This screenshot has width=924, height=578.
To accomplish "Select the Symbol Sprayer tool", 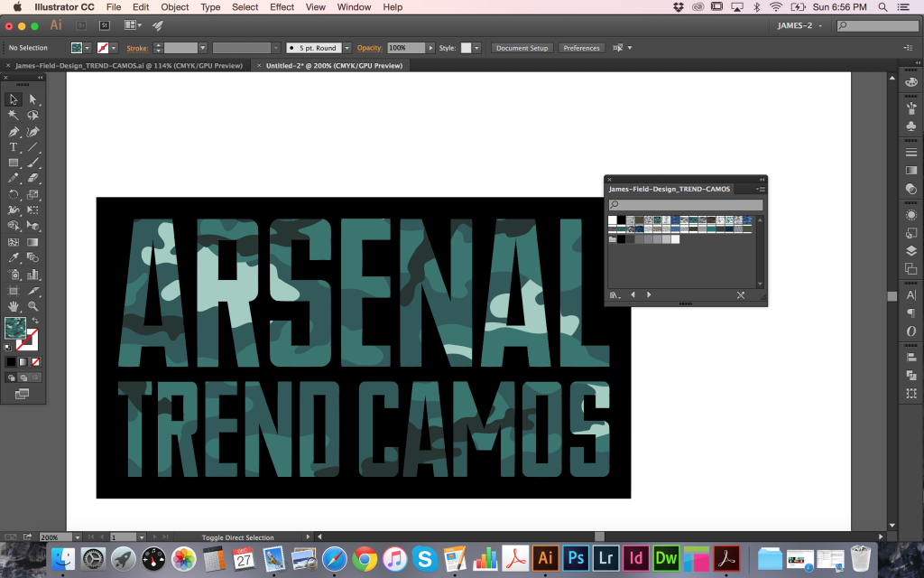I will tap(14, 275).
